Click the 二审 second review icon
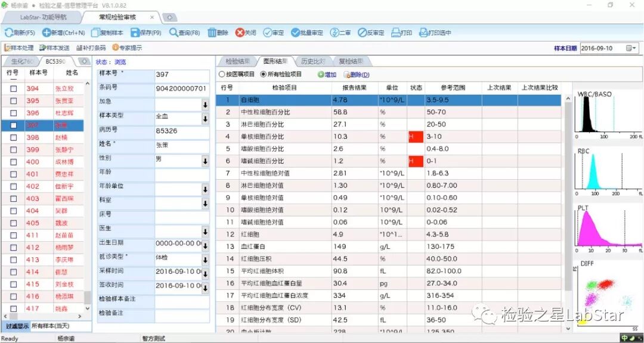 [x=335, y=33]
